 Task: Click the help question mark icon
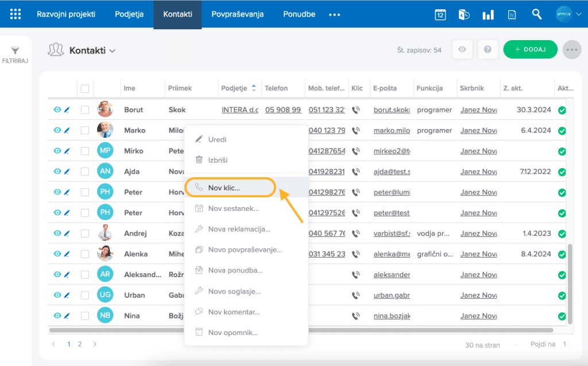(x=488, y=50)
